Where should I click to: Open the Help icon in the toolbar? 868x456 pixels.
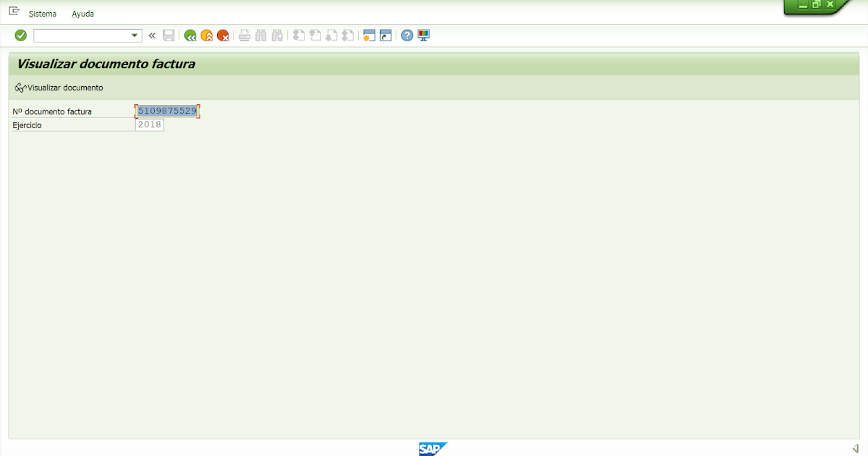click(x=407, y=35)
